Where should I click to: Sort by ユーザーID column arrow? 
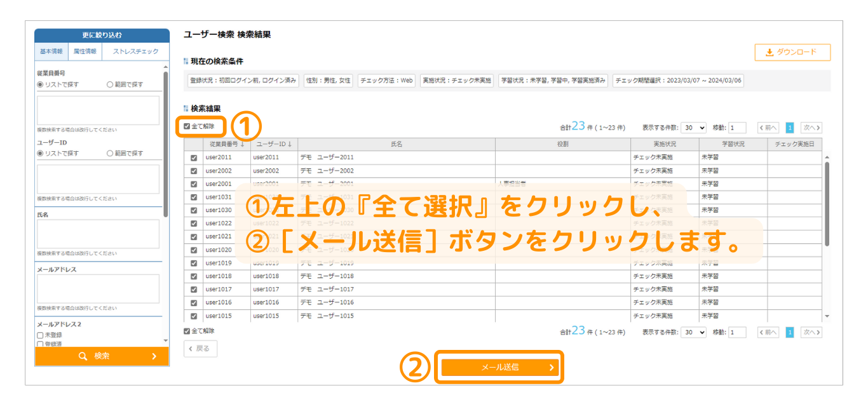(x=290, y=145)
